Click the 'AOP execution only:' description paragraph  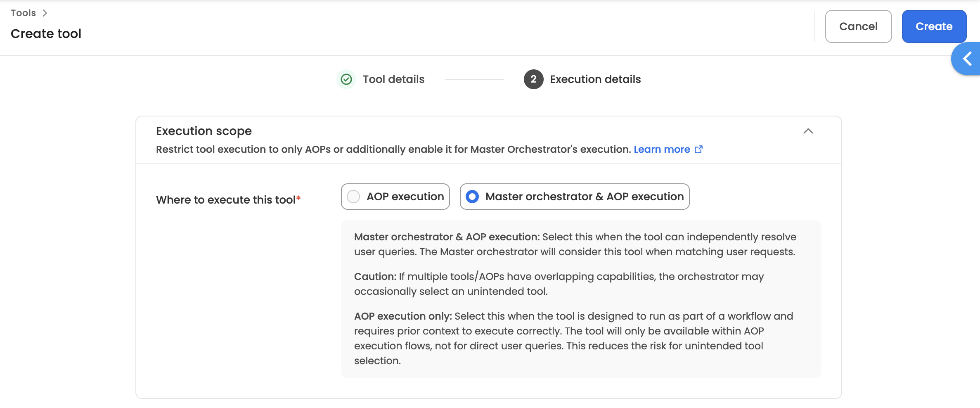click(573, 338)
